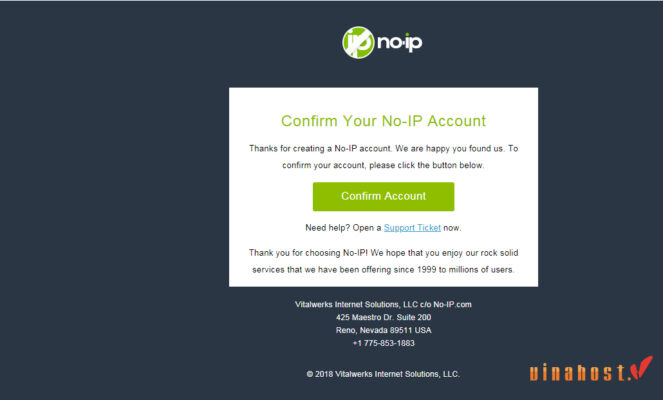Click the services since 1999 sentence

coord(384,270)
